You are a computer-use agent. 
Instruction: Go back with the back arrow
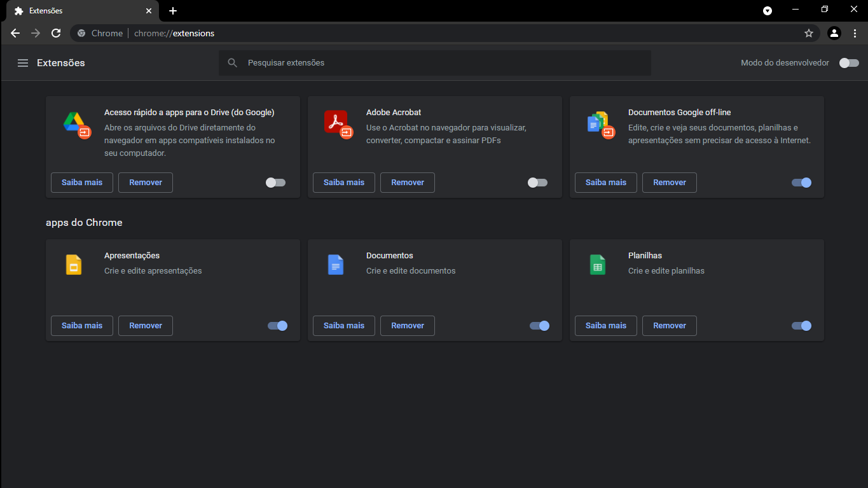(x=15, y=33)
